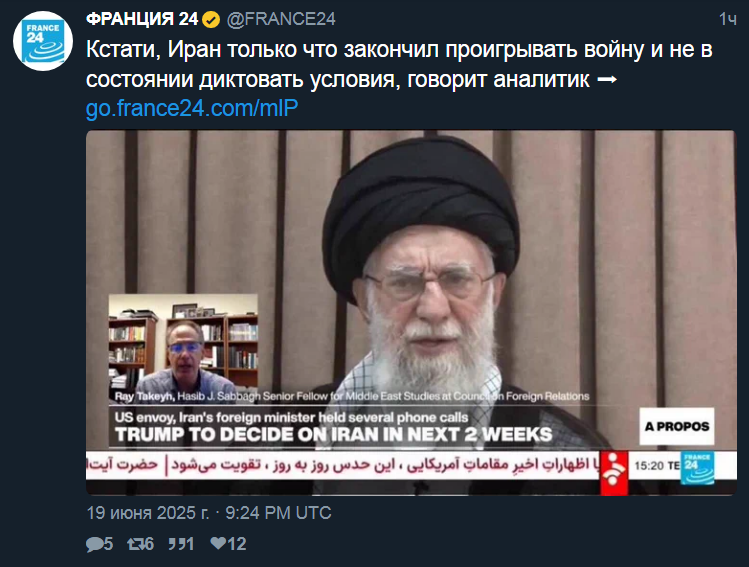
Task: Click the TRUMP TO DECIDE ON IRAN headline
Action: [333, 435]
